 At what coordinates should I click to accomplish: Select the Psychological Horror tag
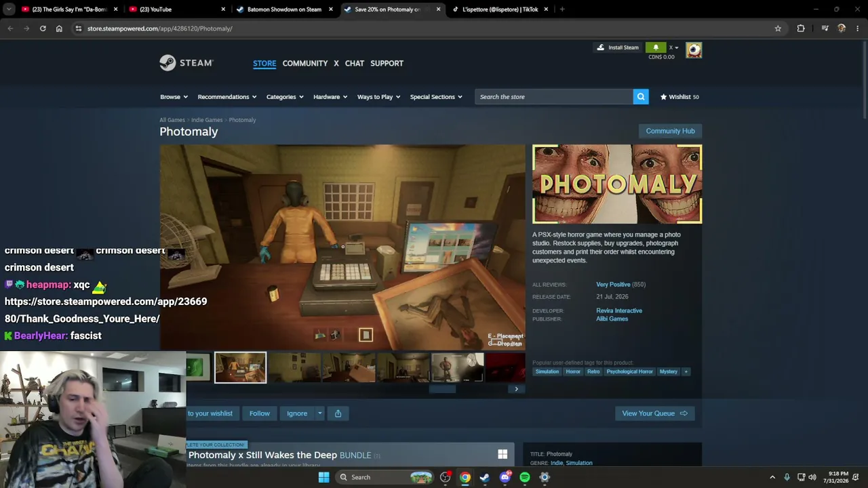coord(629,371)
